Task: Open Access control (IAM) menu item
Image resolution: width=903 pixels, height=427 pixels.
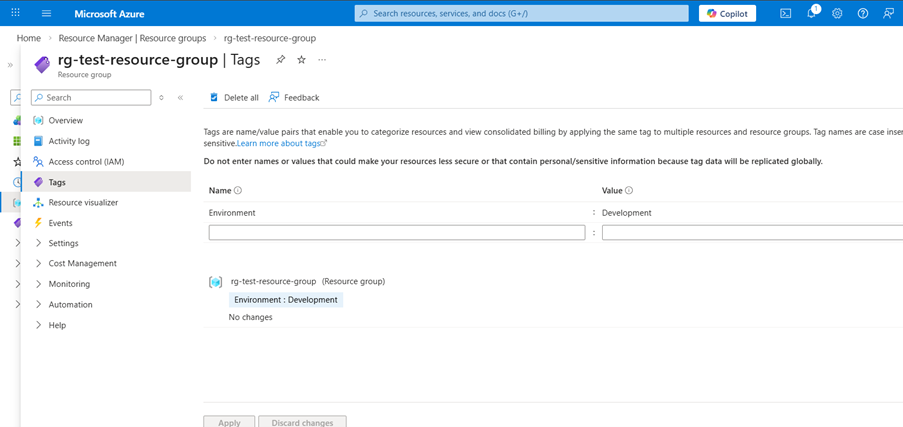Action: coord(86,162)
